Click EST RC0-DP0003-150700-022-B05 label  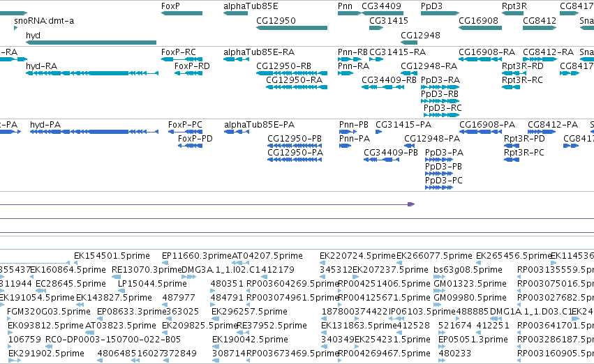[x=113, y=340]
